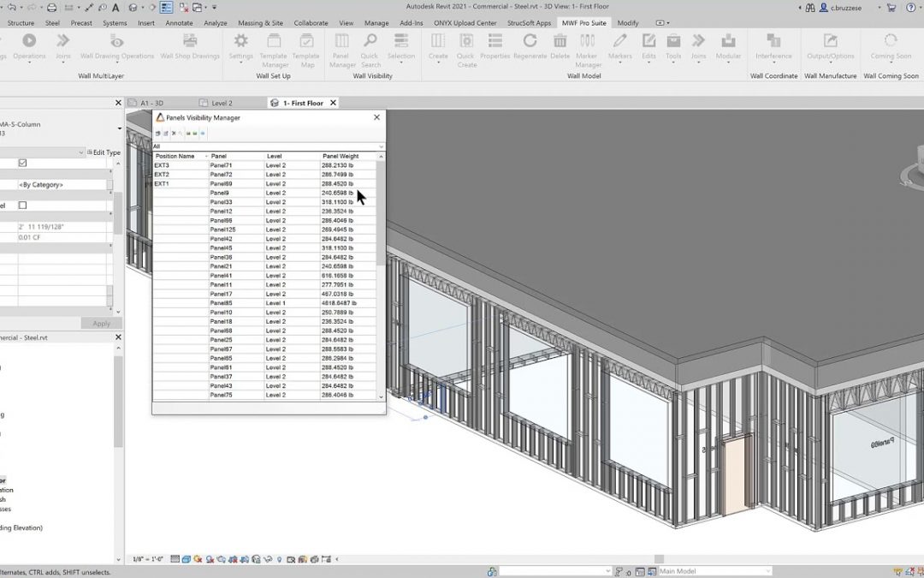Open the ONYX Upload Center tab
924x578 pixels.
(x=465, y=23)
